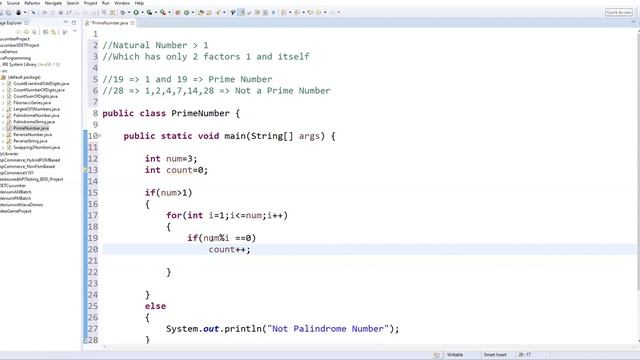Screen dimensions: 640x360
Task: Select the PrimeNumber.java editor tab
Action: [109, 23]
